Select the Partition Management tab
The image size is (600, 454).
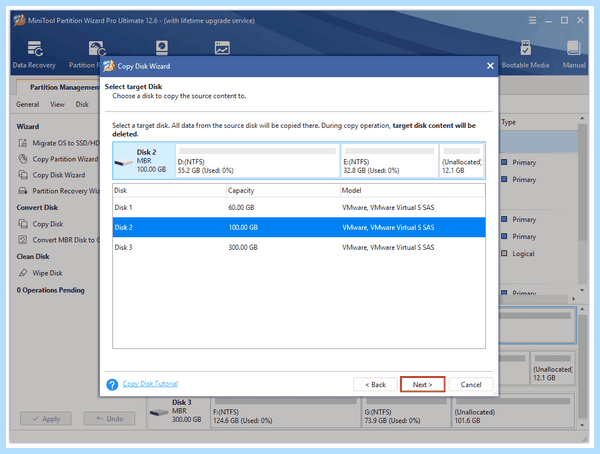click(x=59, y=87)
